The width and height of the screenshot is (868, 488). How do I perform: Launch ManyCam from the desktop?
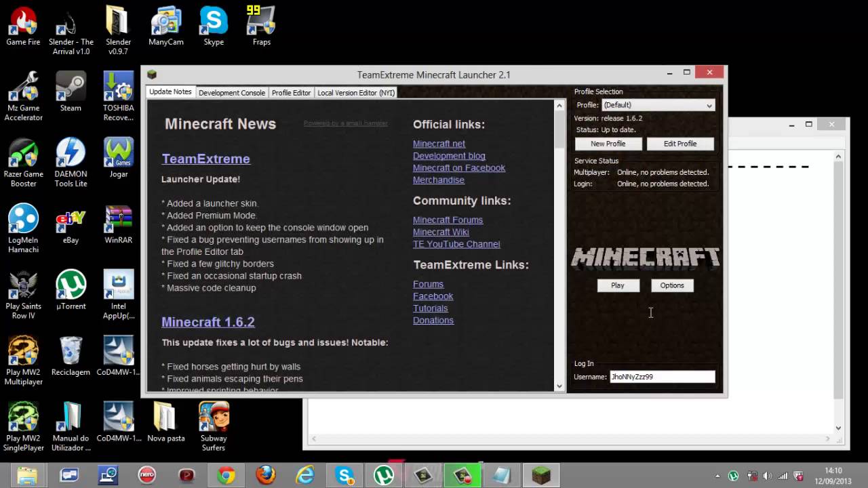click(166, 26)
